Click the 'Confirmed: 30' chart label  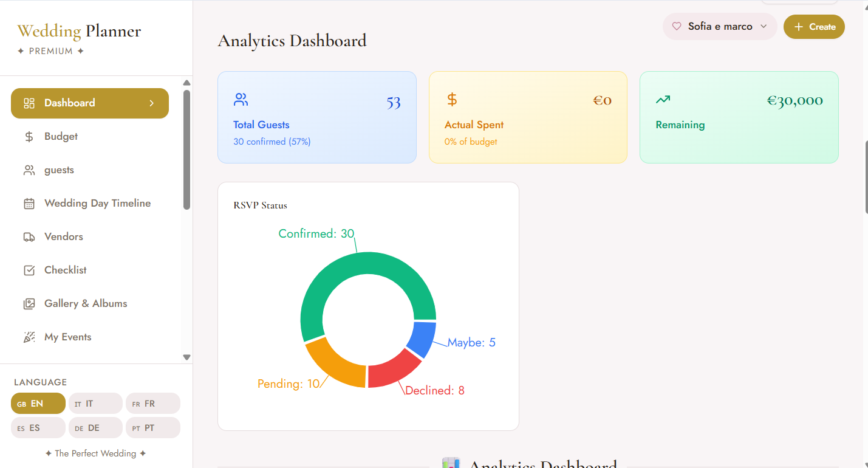tap(316, 233)
